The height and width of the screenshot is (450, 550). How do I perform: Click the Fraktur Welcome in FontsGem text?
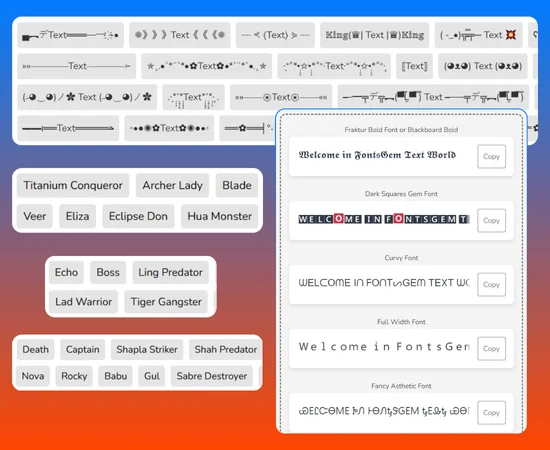[377, 155]
